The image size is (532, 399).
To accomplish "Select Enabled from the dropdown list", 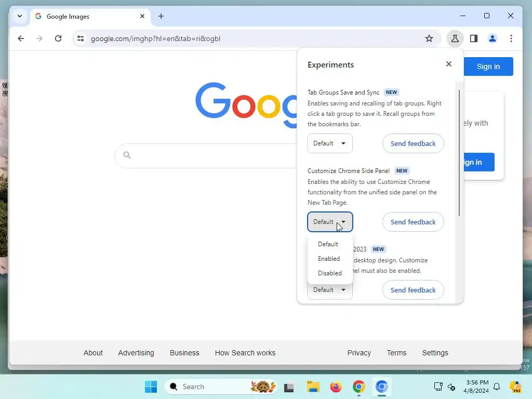I will click(329, 259).
